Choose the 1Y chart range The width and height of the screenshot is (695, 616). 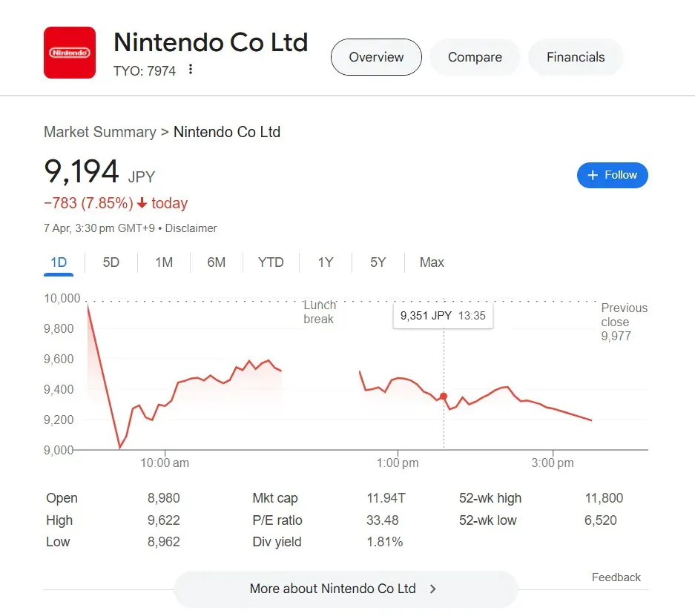326,262
